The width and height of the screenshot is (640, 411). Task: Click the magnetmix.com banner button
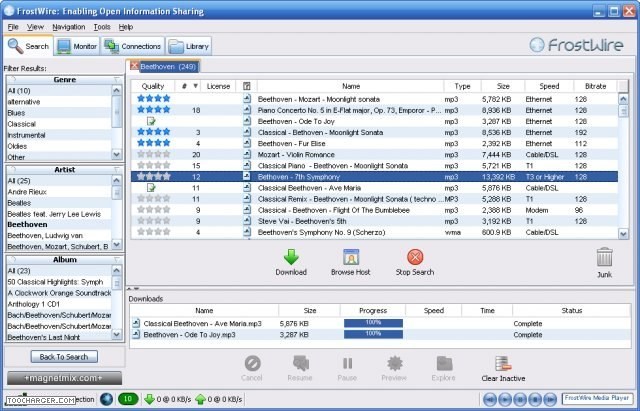pos(64,377)
